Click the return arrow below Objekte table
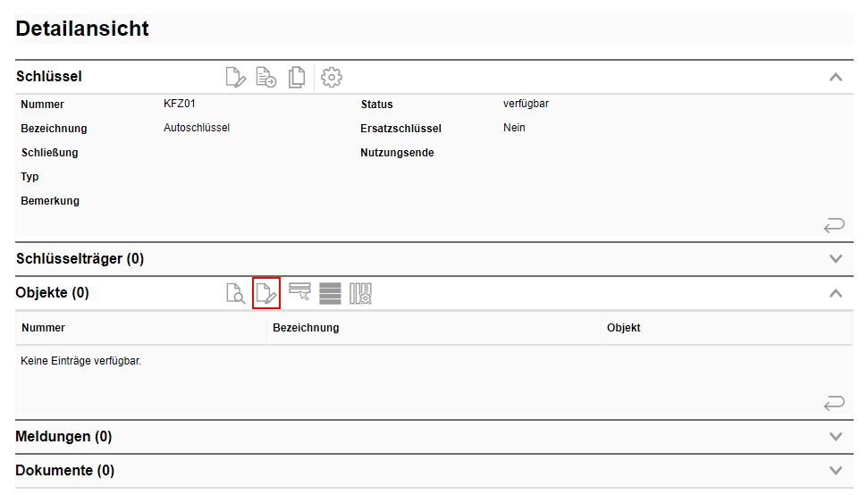Viewport: 868px width, 495px height. click(833, 404)
